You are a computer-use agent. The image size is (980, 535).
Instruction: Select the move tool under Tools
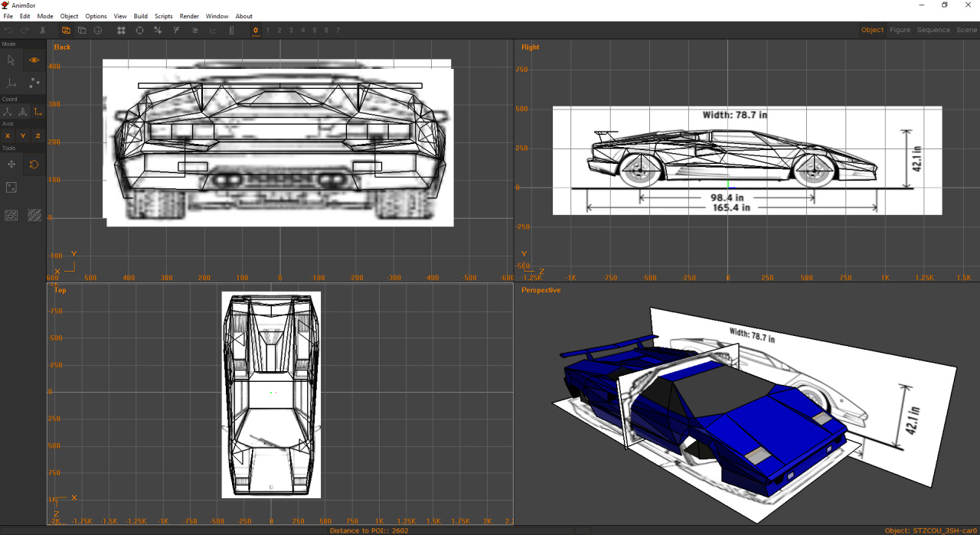(11, 164)
